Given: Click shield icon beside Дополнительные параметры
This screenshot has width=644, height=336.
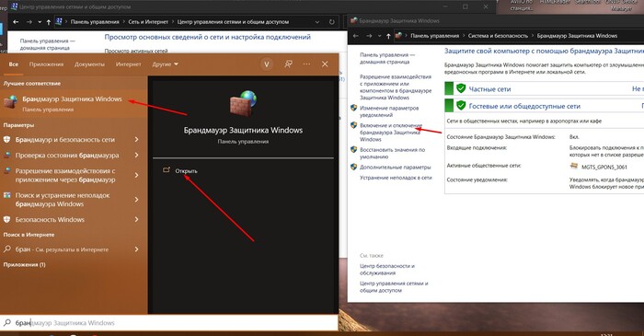Looking at the screenshot, I should pyautogui.click(x=353, y=167).
